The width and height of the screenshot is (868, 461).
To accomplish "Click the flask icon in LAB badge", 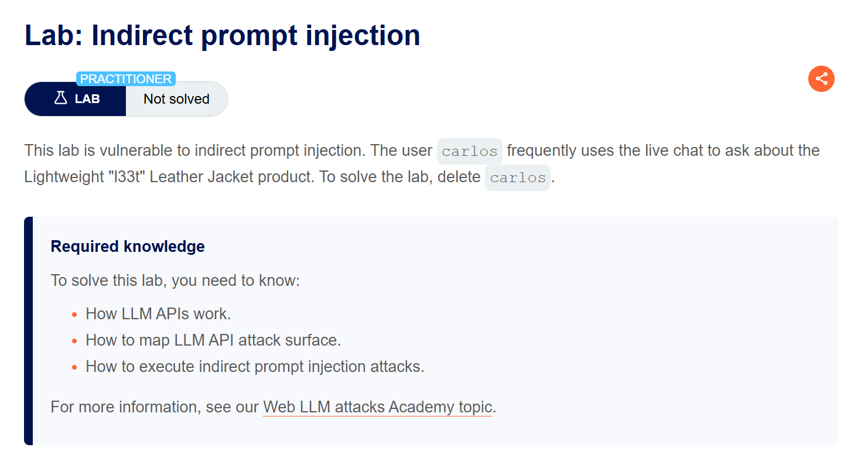I will pyautogui.click(x=61, y=98).
